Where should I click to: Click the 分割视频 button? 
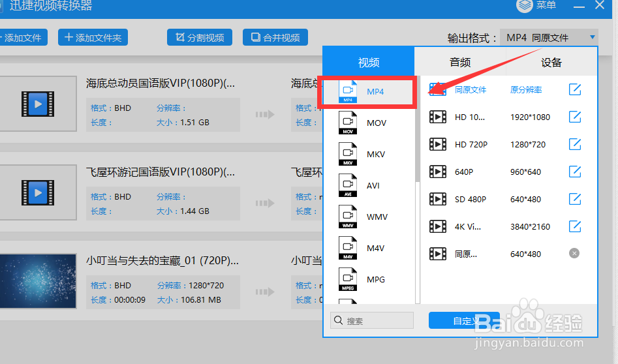200,37
